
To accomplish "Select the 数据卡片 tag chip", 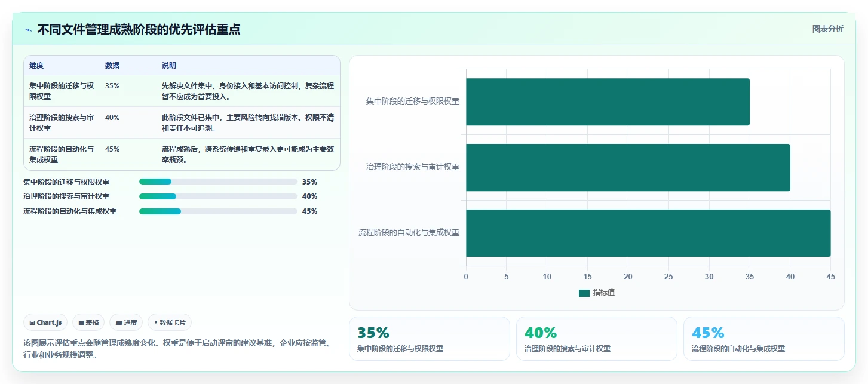I will [170, 322].
